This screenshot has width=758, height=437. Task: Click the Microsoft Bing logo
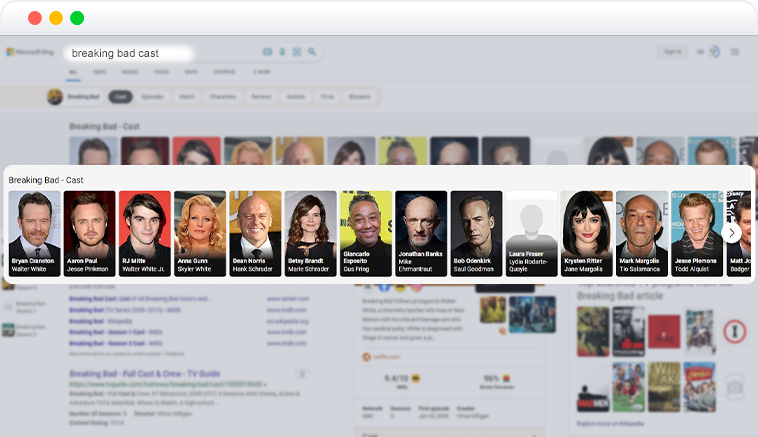[x=29, y=52]
